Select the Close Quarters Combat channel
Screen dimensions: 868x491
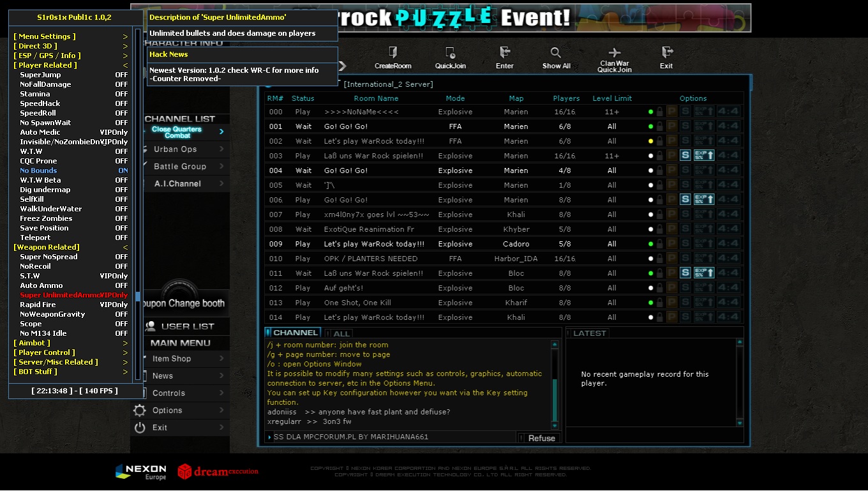pyautogui.click(x=185, y=132)
